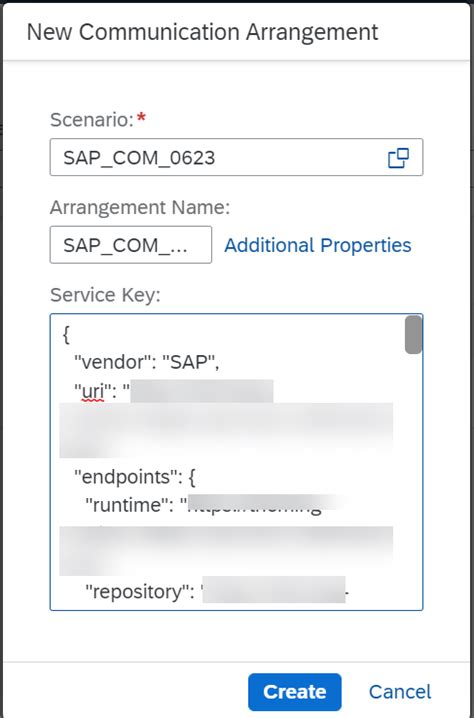Click the New Communication Arrangement dialog title
Image resolution: width=474 pixels, height=718 pixels.
[202, 32]
